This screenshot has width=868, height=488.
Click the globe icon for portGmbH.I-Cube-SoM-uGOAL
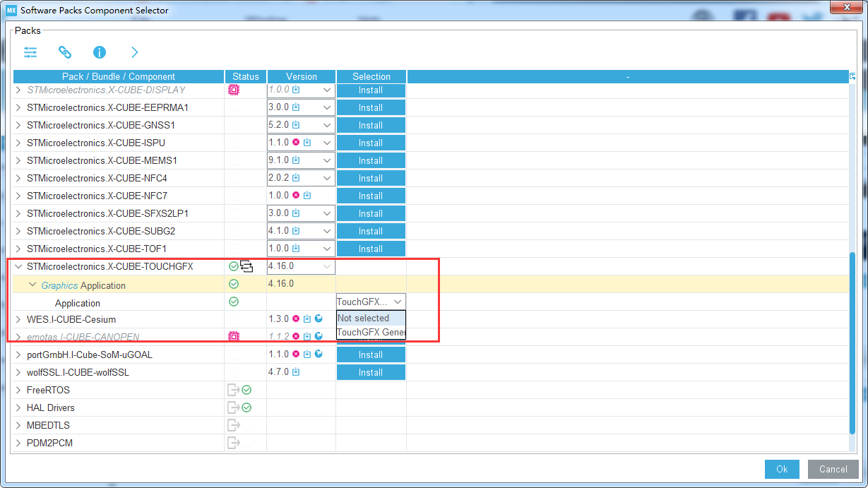[319, 355]
